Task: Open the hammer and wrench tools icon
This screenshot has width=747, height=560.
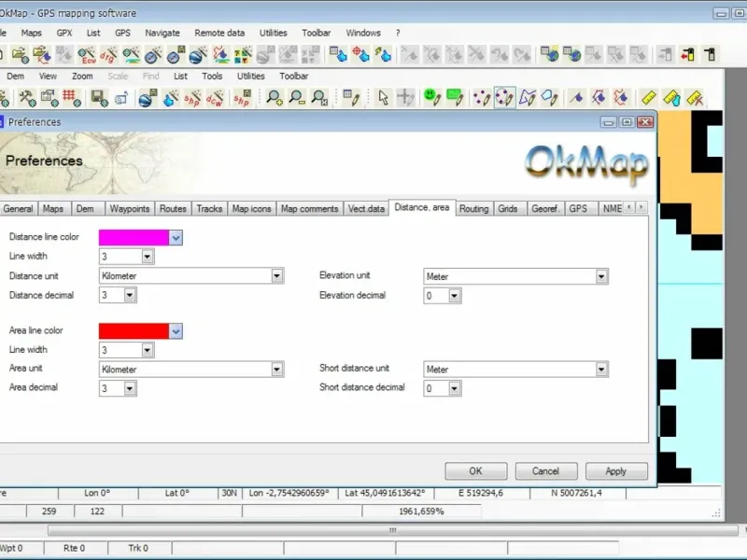Action: pos(27,98)
